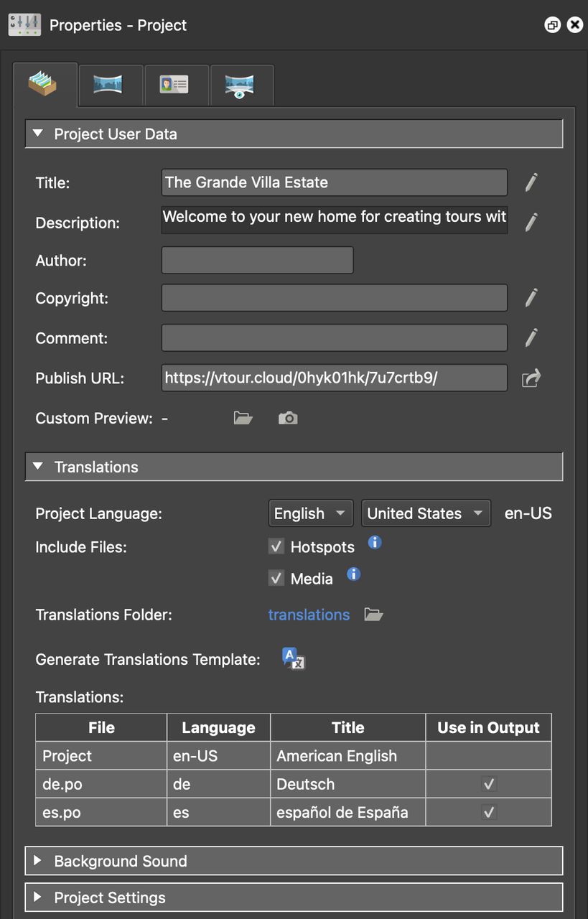Click the empty Copyright field
Screen dimensions: 588x919
[335, 297]
